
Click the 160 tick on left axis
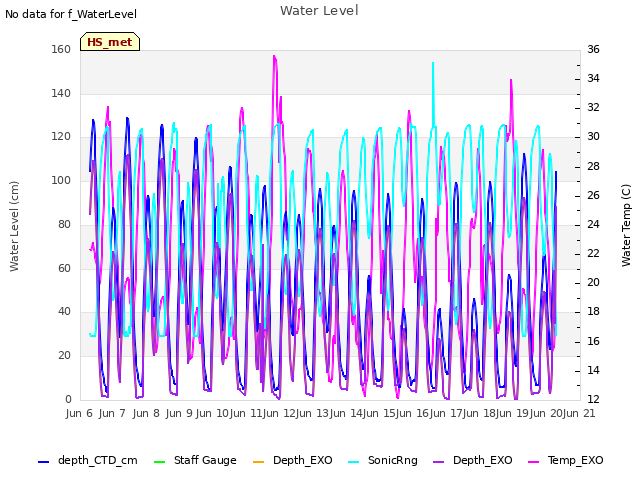tap(61, 49)
